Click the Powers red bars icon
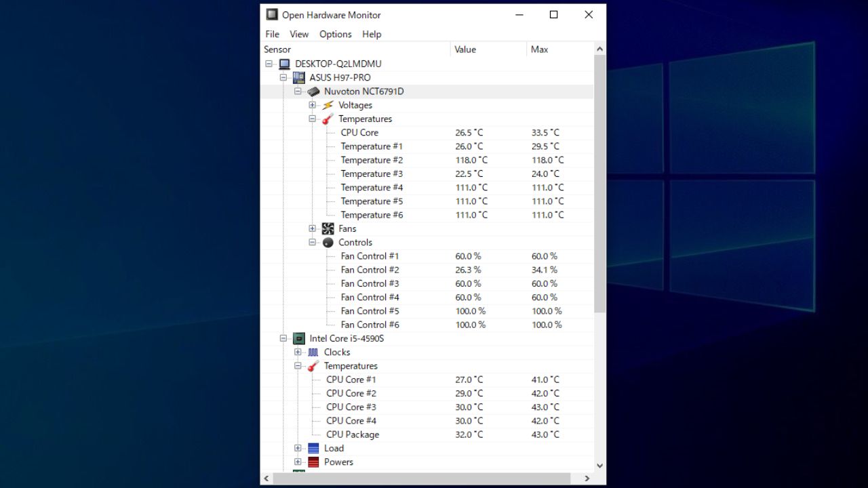Viewport: 868px width, 488px height. [313, 462]
